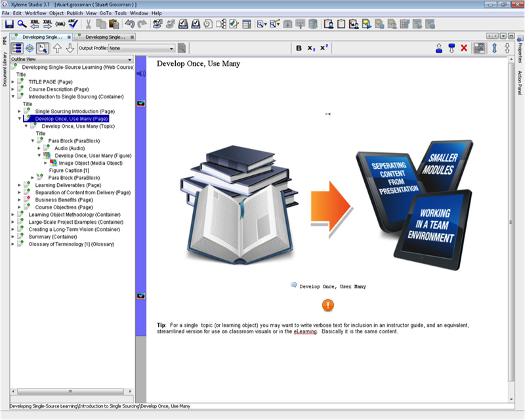The image size is (525, 420).
Task: Click the audio speaker icon in margin
Action: click(140, 73)
